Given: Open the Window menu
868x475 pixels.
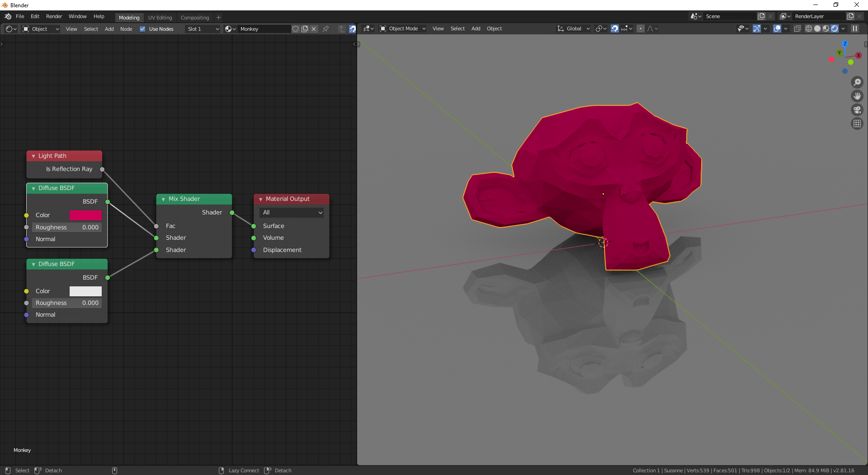Looking at the screenshot, I should point(77,16).
